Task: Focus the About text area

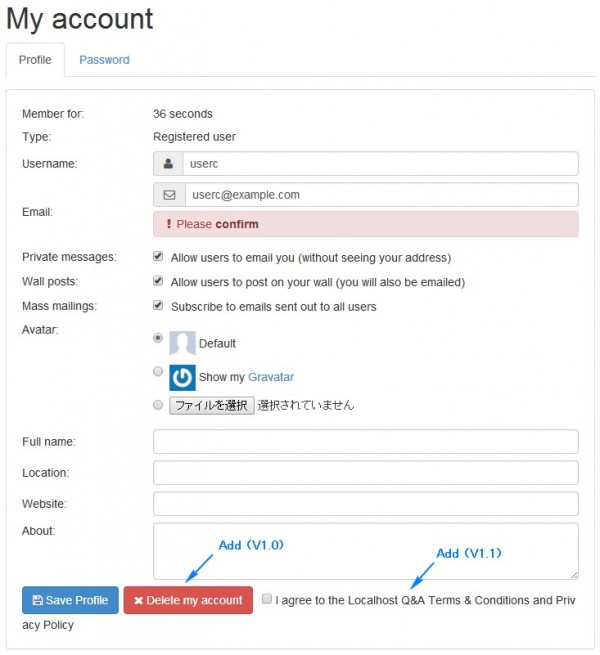Action: point(365,550)
